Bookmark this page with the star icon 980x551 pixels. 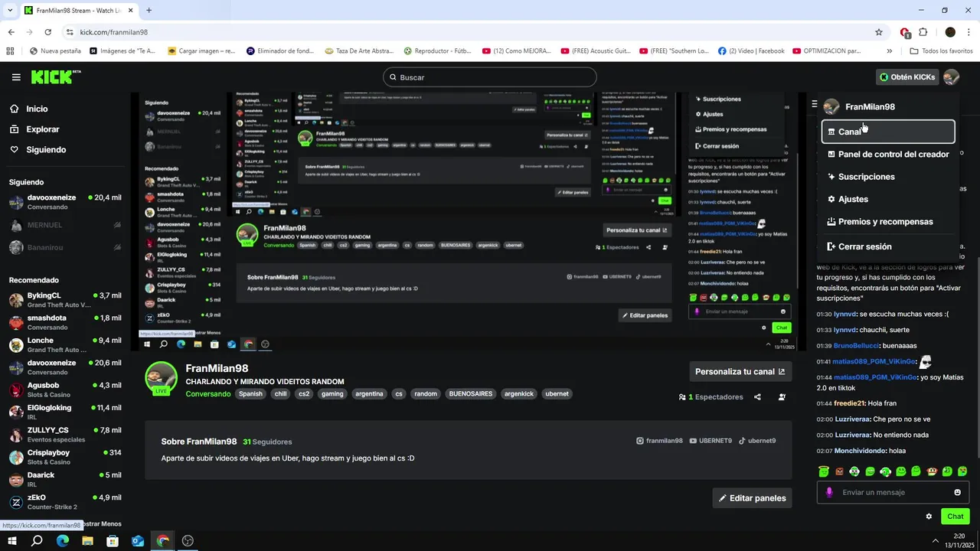[879, 32]
